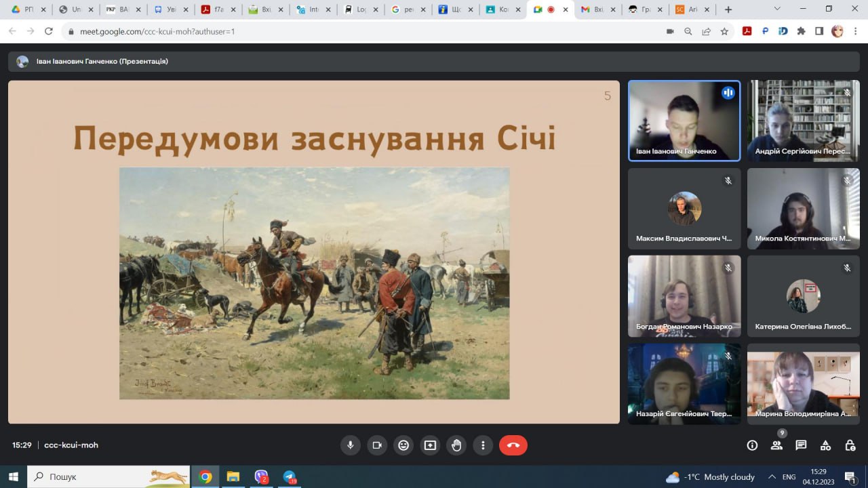Open chat with everyone

[801, 445]
